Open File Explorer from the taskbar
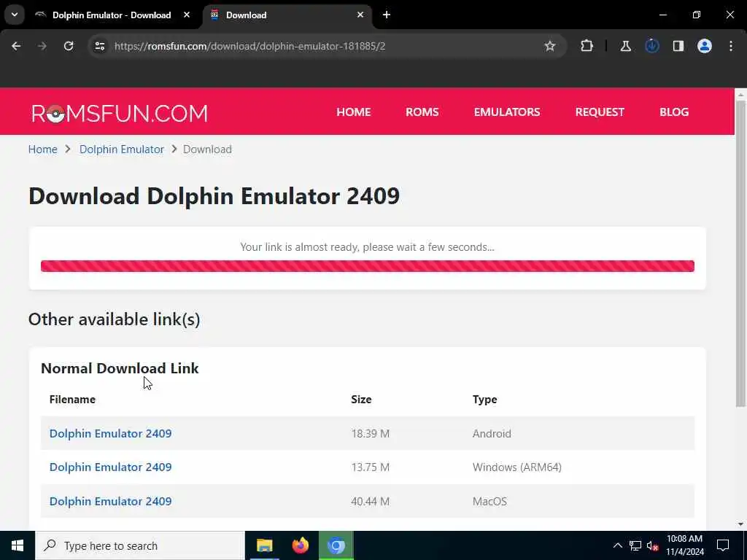The image size is (747, 560). 264,545
